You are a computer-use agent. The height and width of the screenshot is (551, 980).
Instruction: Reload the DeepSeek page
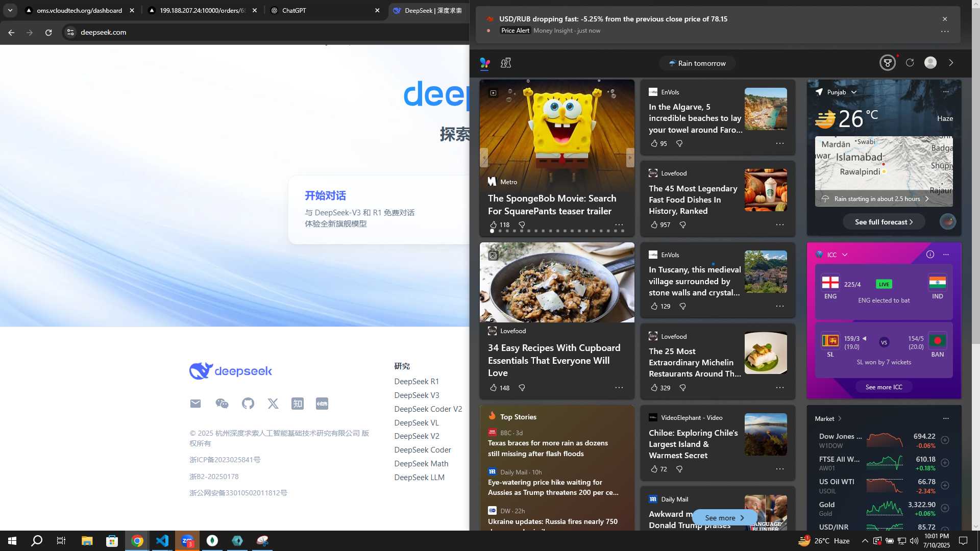tap(48, 32)
